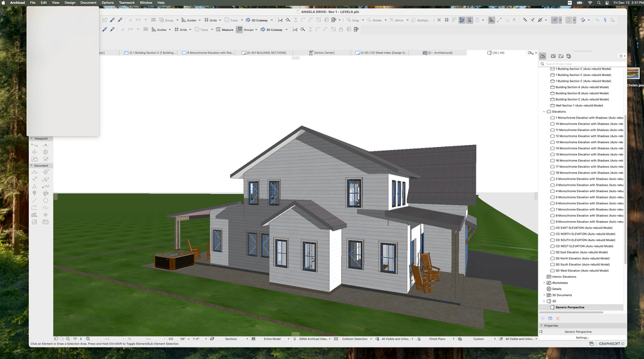Toggle 3D Cutaway in the first toolbar row

[x=257, y=20]
